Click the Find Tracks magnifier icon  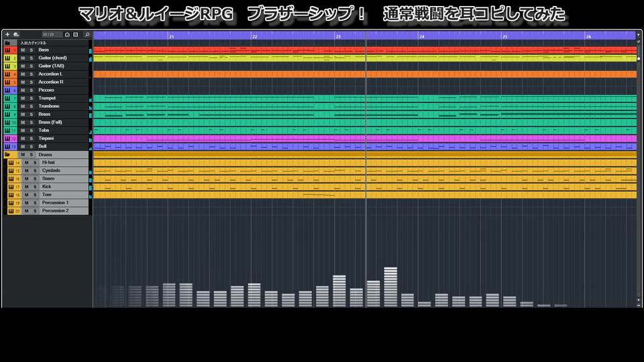pos(87,34)
